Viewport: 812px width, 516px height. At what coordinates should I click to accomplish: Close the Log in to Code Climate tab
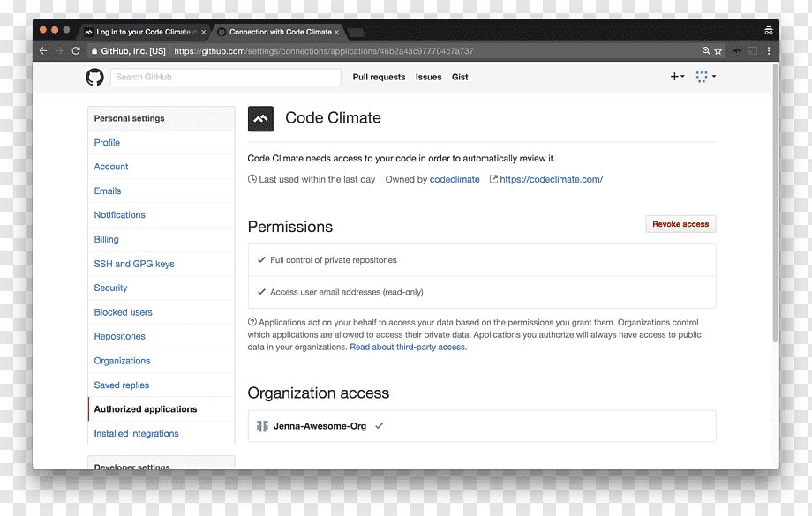[204, 32]
